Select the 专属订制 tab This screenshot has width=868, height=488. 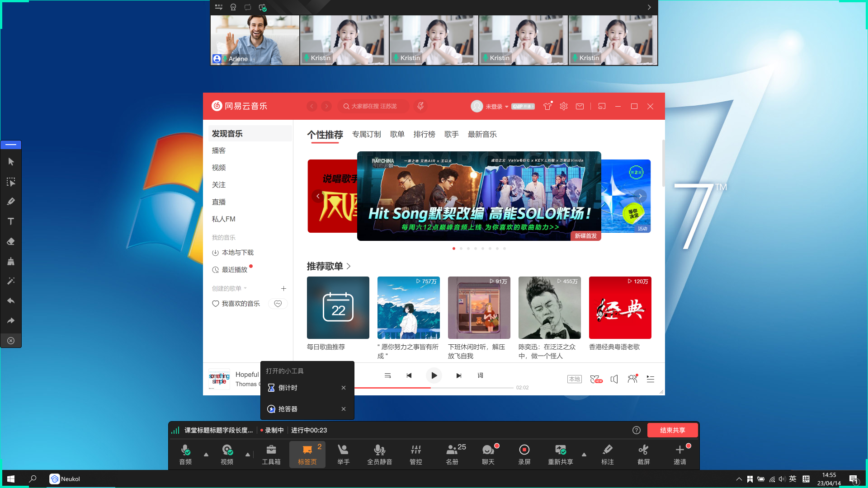click(367, 134)
